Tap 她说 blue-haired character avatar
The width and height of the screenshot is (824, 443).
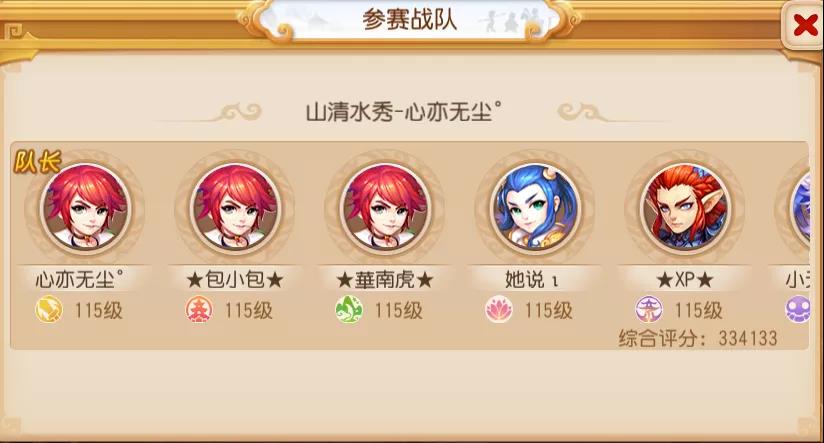(535, 209)
